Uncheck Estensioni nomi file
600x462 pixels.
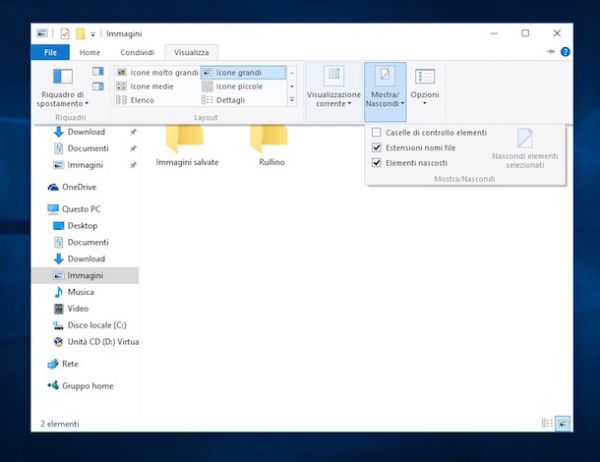pyautogui.click(x=376, y=147)
